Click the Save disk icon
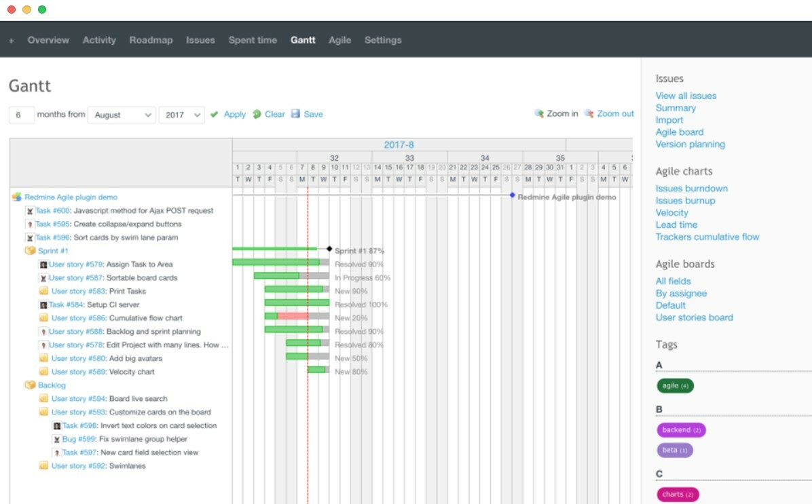This screenshot has height=504, width=812. point(295,114)
